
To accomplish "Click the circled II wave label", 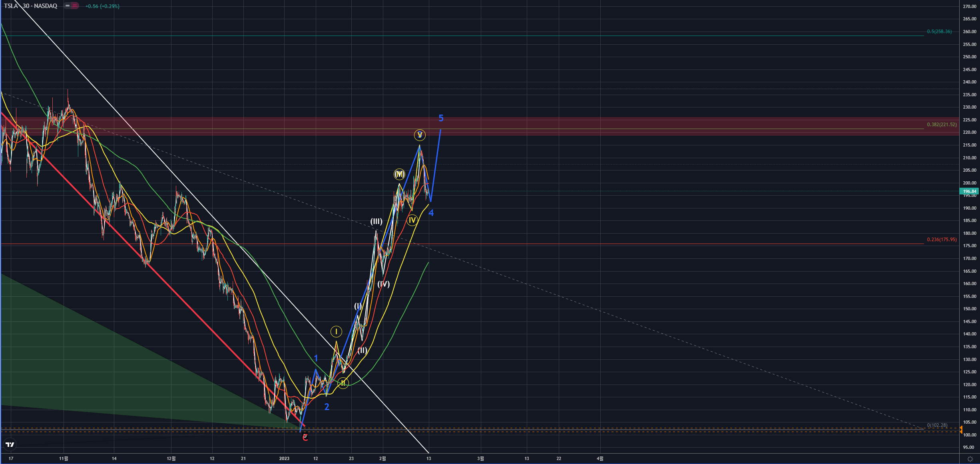I will pos(343,383).
